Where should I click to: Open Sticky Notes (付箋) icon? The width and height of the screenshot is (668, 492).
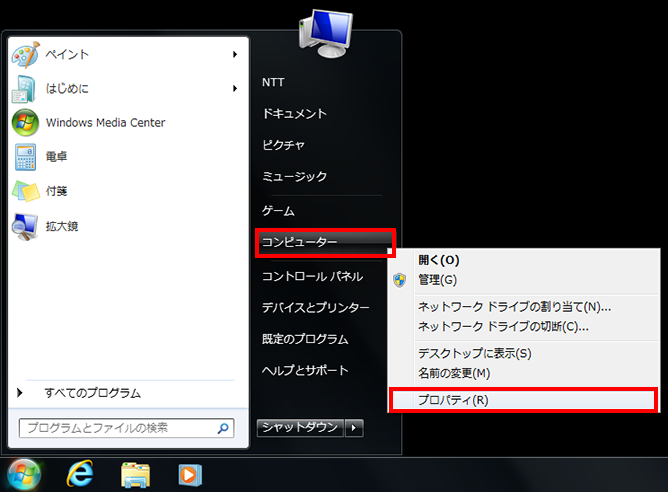click(x=25, y=191)
